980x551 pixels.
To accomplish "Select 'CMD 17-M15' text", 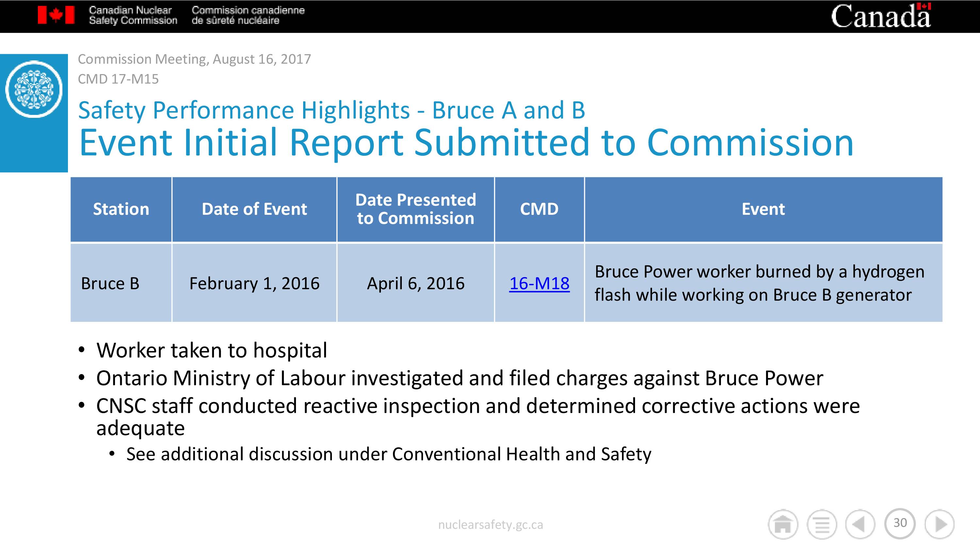I will click(118, 79).
